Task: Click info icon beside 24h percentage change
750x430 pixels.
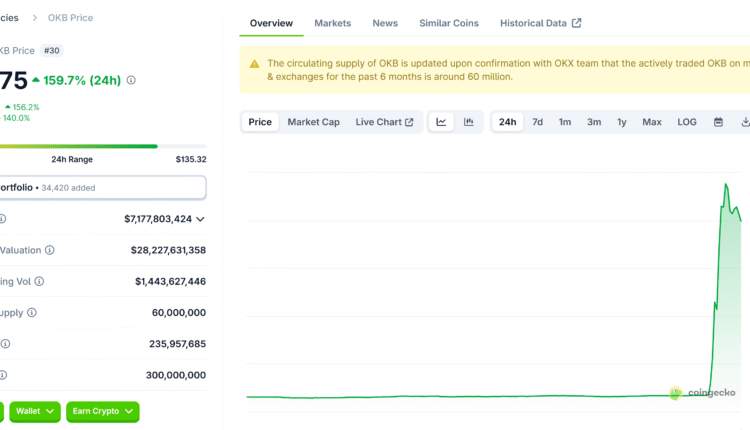Action: [x=132, y=80]
